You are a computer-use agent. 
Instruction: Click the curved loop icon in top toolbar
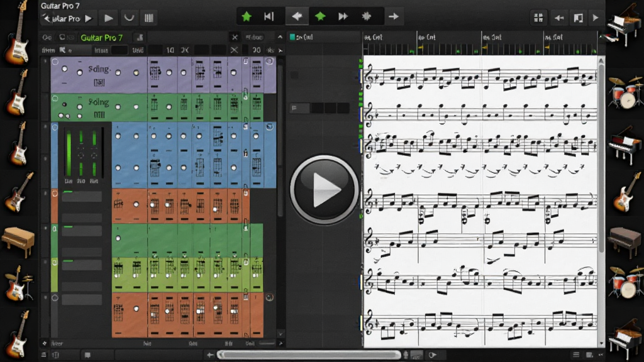coord(129,18)
